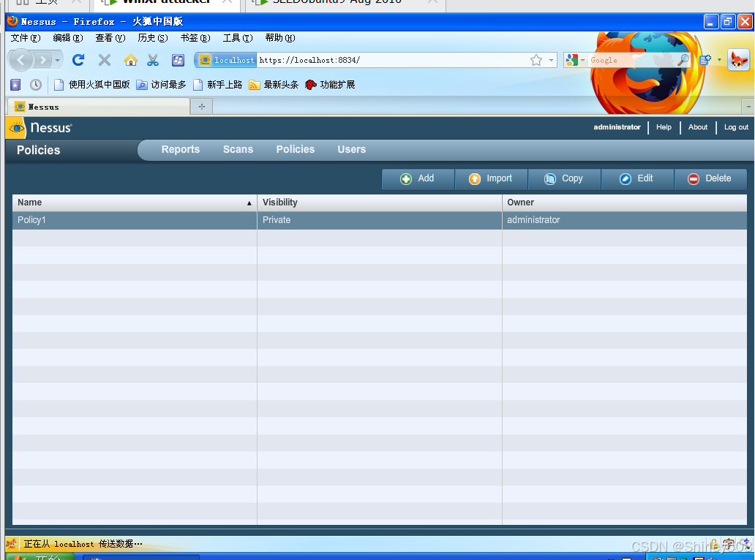Open the 编辑 menu

coord(68,38)
